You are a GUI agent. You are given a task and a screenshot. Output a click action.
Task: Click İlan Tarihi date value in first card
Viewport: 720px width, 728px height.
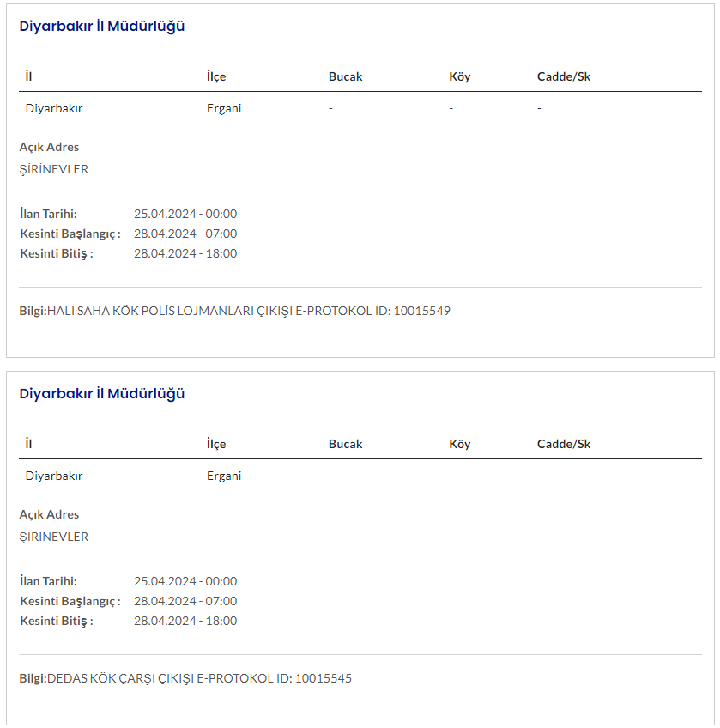(185, 214)
